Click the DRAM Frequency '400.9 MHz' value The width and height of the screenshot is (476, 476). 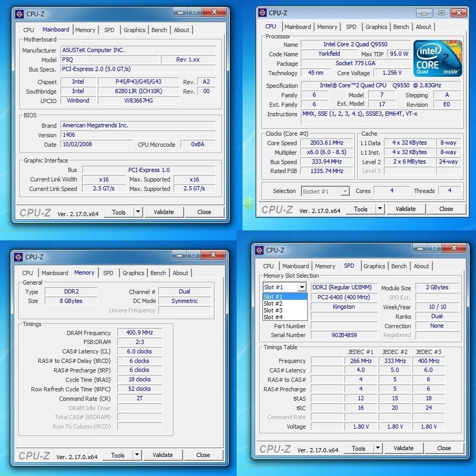pos(139,332)
